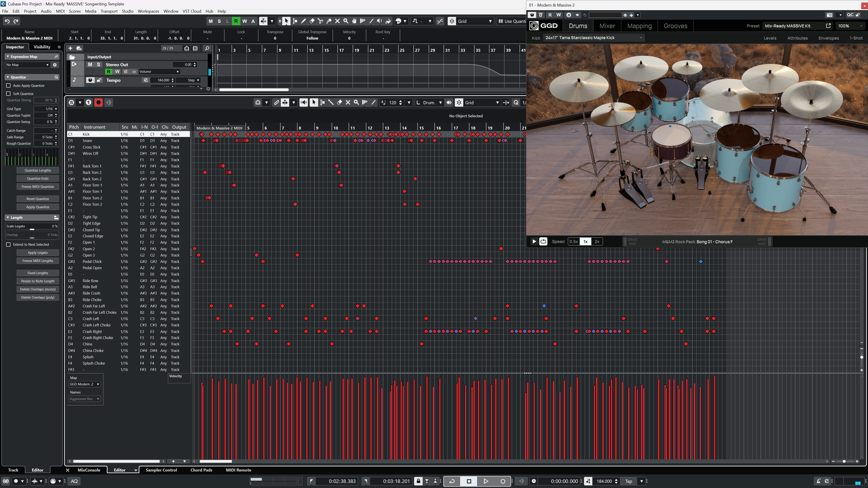This screenshot has height=488, width=868.
Task: Check Extend to Next Selected option
Action: click(8, 245)
